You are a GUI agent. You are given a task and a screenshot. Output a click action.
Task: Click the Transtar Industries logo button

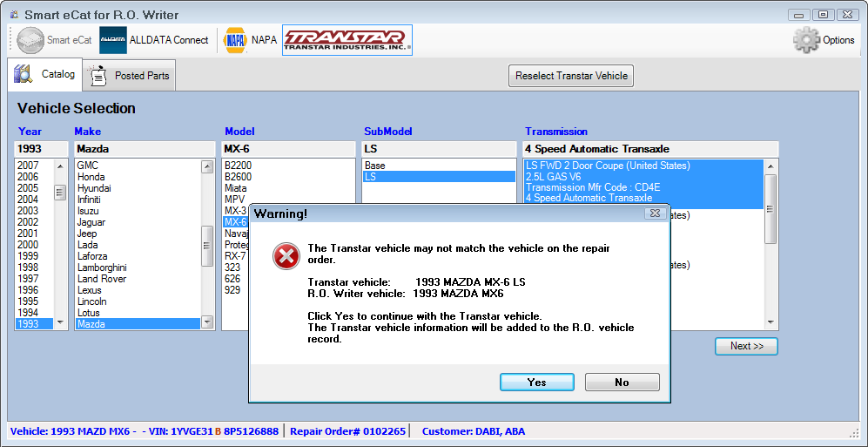347,40
